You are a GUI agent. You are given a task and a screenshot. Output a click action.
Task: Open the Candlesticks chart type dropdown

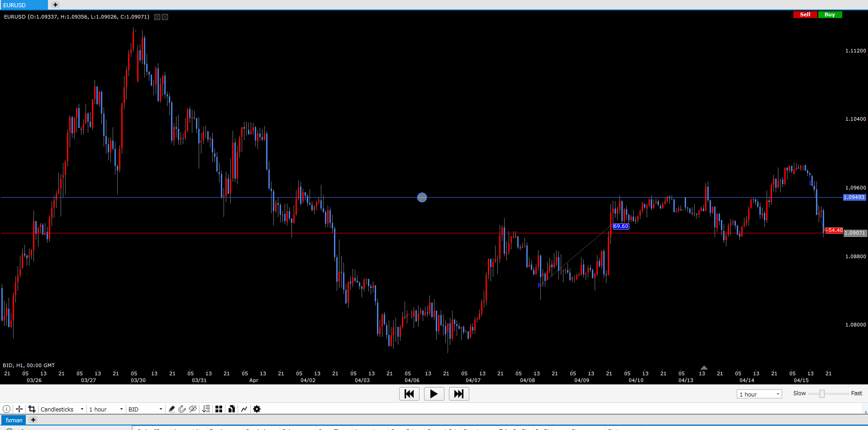(x=62, y=409)
